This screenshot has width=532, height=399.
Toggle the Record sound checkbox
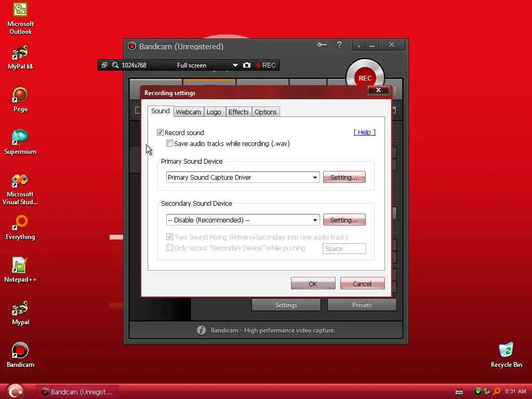[160, 132]
